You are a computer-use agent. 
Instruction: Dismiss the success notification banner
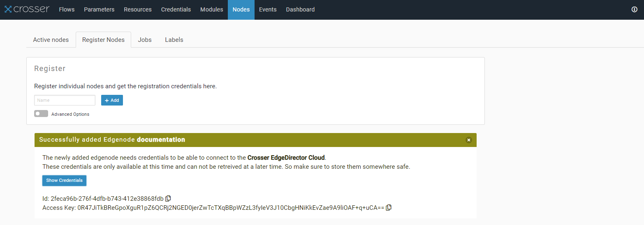tap(468, 140)
